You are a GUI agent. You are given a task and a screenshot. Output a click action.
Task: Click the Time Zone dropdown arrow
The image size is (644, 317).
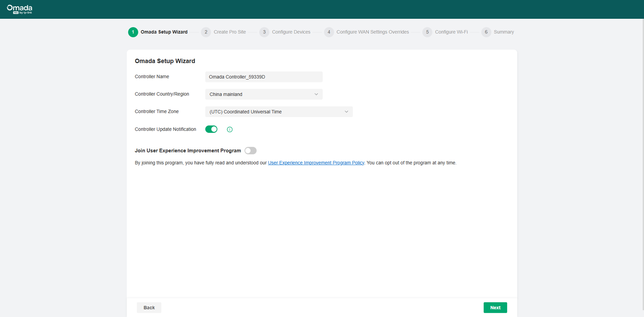coord(346,112)
